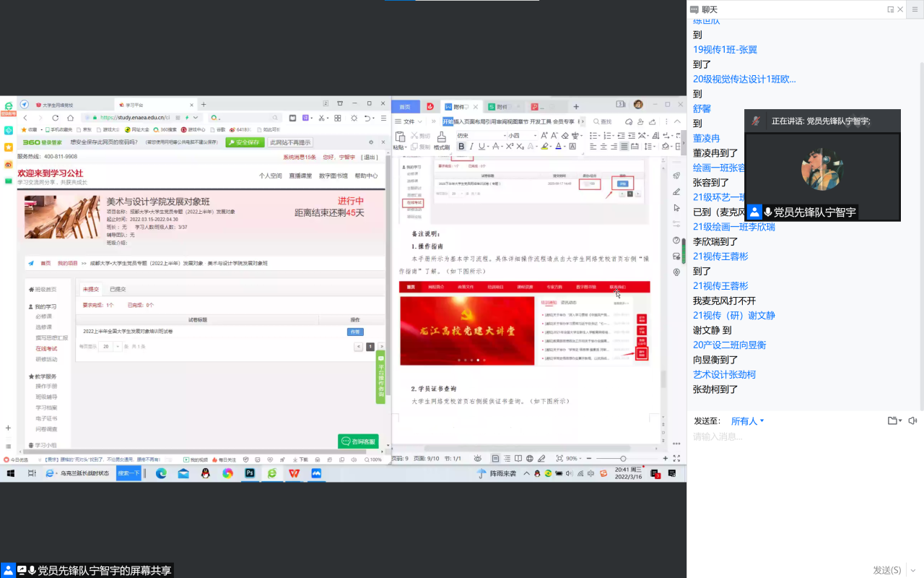Click the 格式刷 format painter
Screen dimensions: 924x578
(x=442, y=140)
